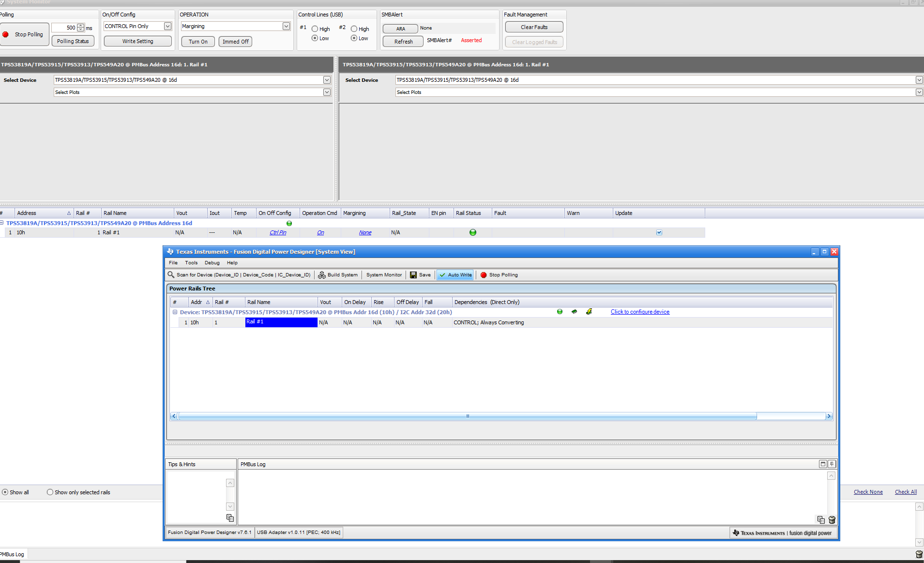Click the dark green chip icon in Power Rails Tree device row
Image resolution: width=924 pixels, height=563 pixels.
click(x=574, y=312)
